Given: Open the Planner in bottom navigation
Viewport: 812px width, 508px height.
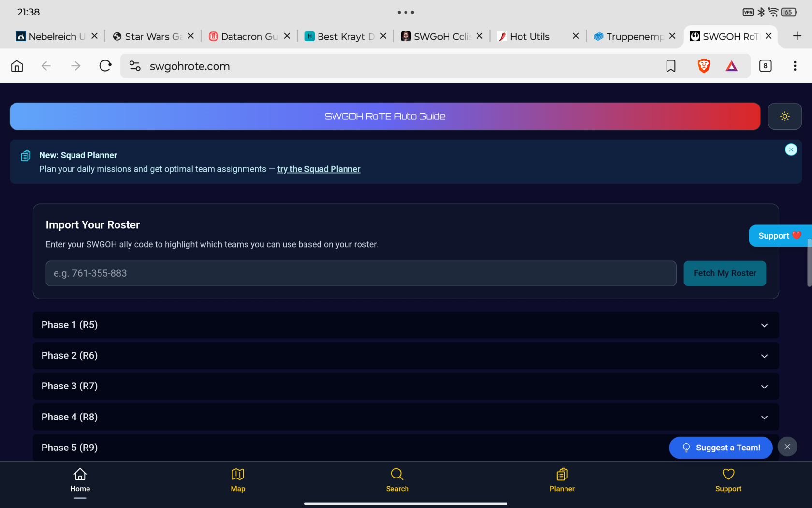Looking at the screenshot, I should [x=562, y=480].
